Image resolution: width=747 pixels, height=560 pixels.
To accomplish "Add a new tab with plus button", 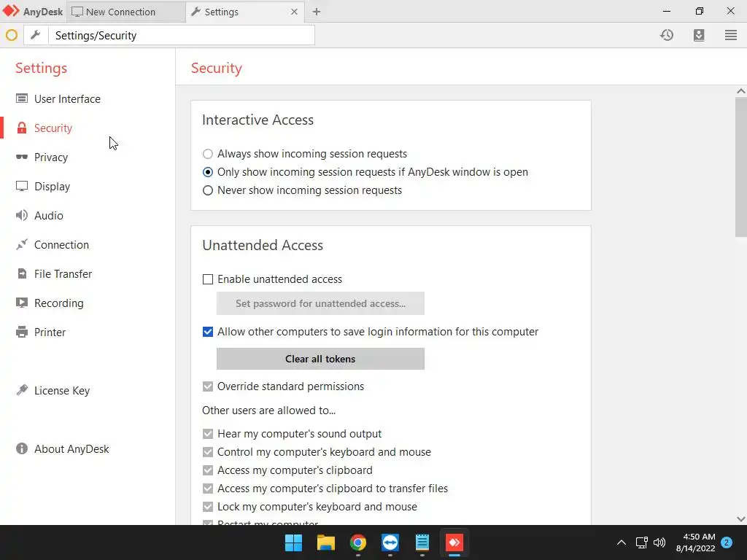I will tap(317, 12).
